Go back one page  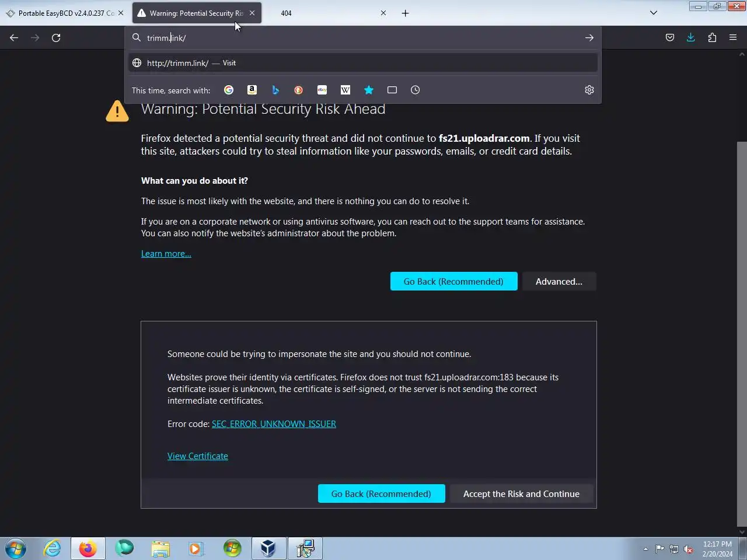click(14, 38)
